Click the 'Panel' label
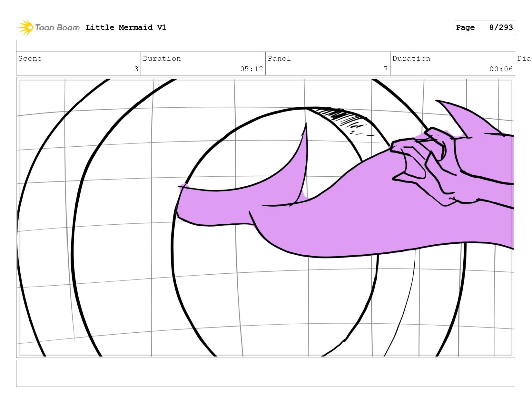Viewport: 532px width, 411px height. coord(279,58)
